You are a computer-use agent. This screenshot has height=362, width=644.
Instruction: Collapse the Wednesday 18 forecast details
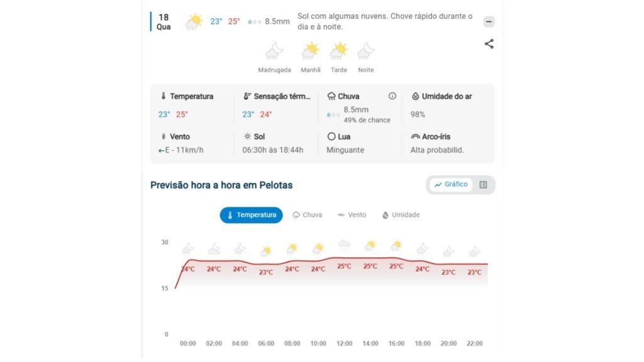pos(489,21)
